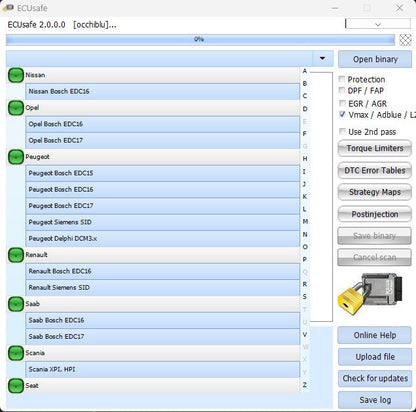Viewport: 416px width, 412px height.
Task: Open the DTC Error Tables button
Action: click(x=375, y=170)
